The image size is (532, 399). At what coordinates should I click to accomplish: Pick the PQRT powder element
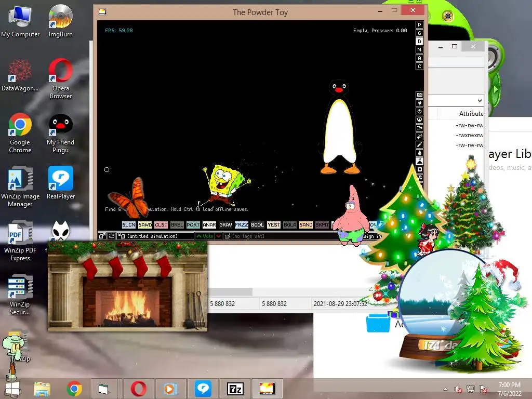coord(193,224)
